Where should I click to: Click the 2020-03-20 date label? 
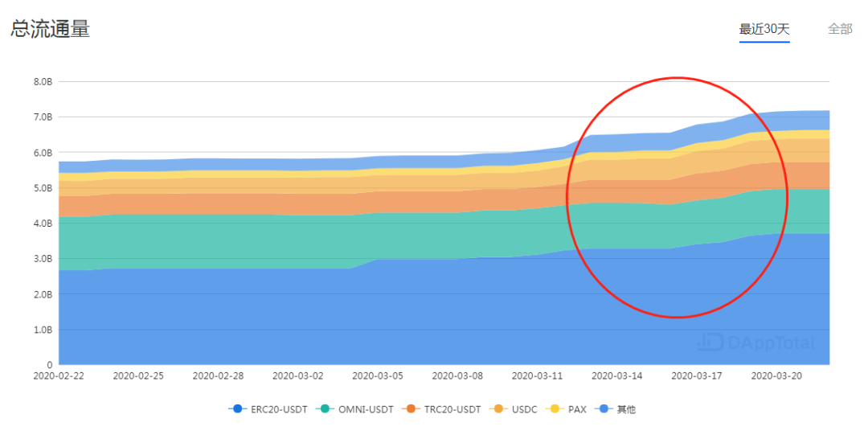[x=776, y=375]
